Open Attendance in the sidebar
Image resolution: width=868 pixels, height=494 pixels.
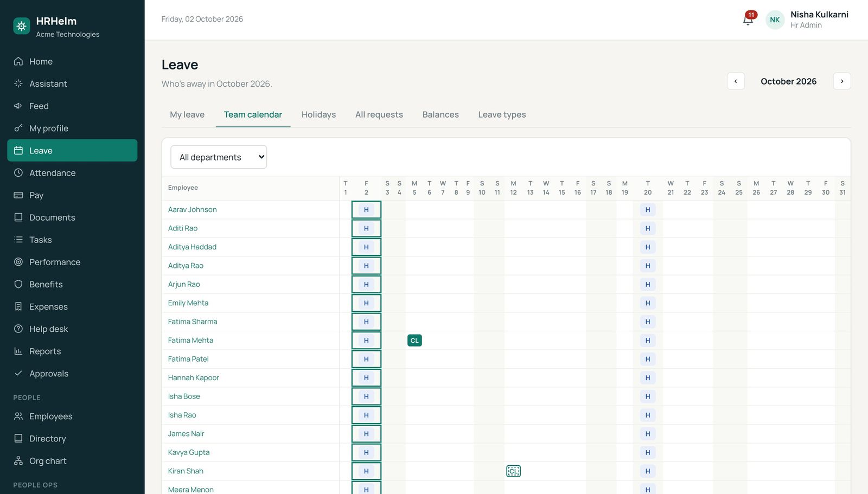72,172
